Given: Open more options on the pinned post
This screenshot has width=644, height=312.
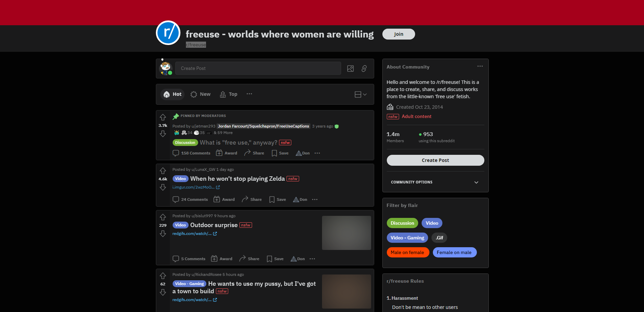Looking at the screenshot, I should pos(317,153).
